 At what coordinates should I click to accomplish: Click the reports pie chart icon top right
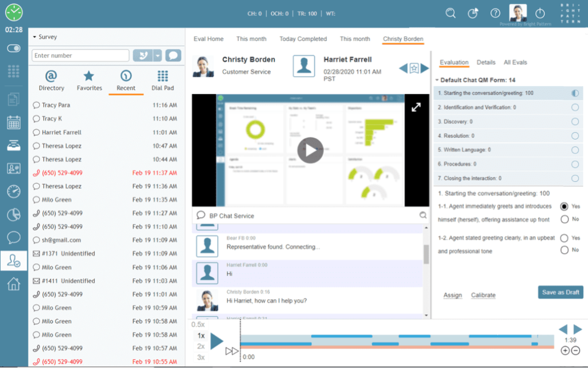(473, 13)
